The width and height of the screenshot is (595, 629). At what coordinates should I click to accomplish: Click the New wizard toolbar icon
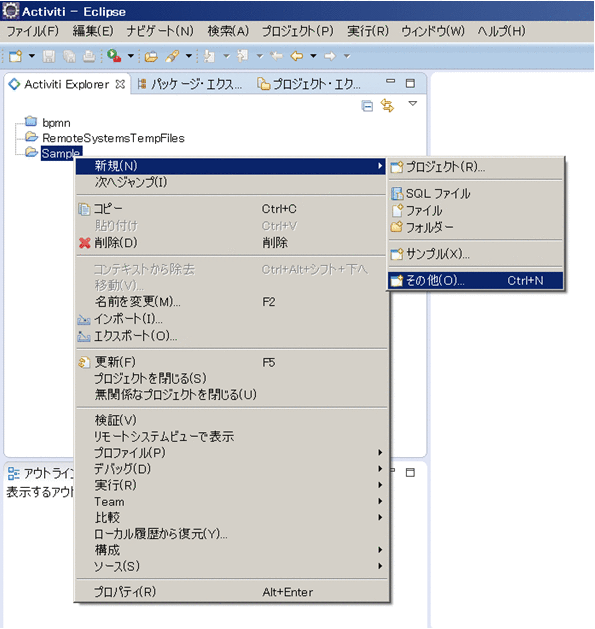[x=15, y=56]
